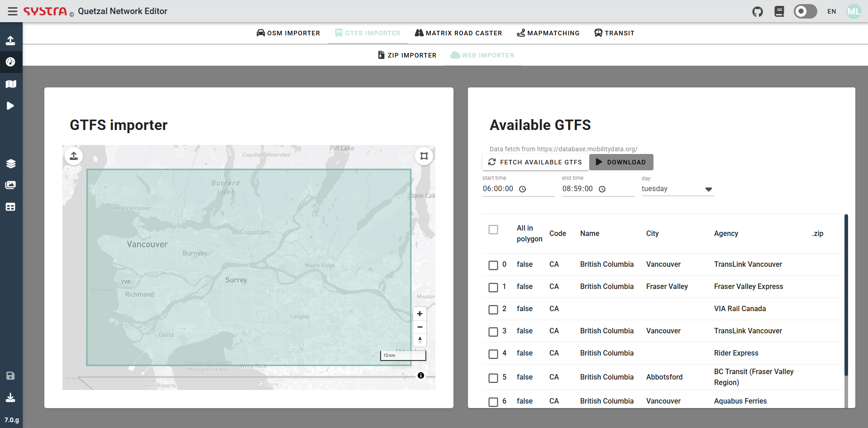Click the Code column header
The image size is (868, 428).
click(558, 233)
